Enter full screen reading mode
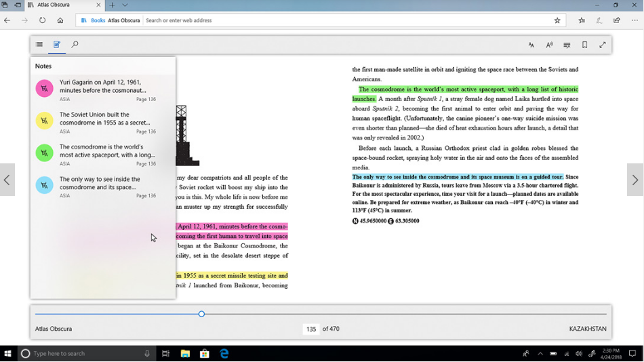The width and height of the screenshot is (644, 362). point(602,45)
